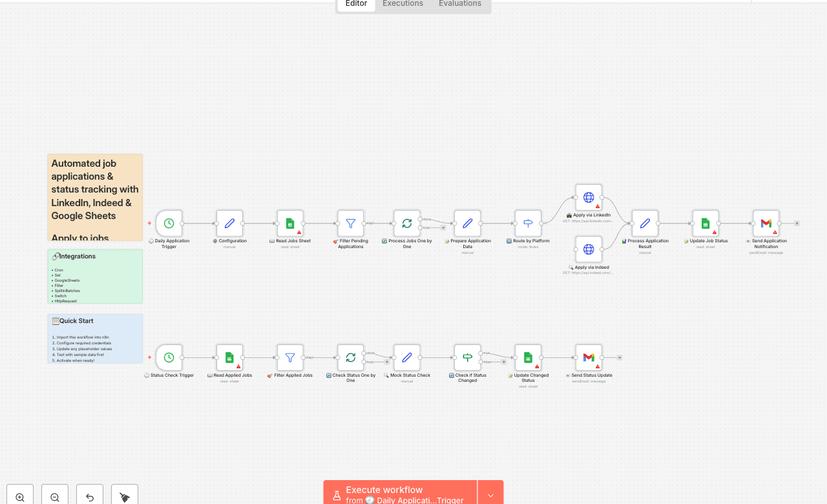Open the Apply via Indeed HTTP Request node
Screen dimensions: 827x504
(588, 248)
